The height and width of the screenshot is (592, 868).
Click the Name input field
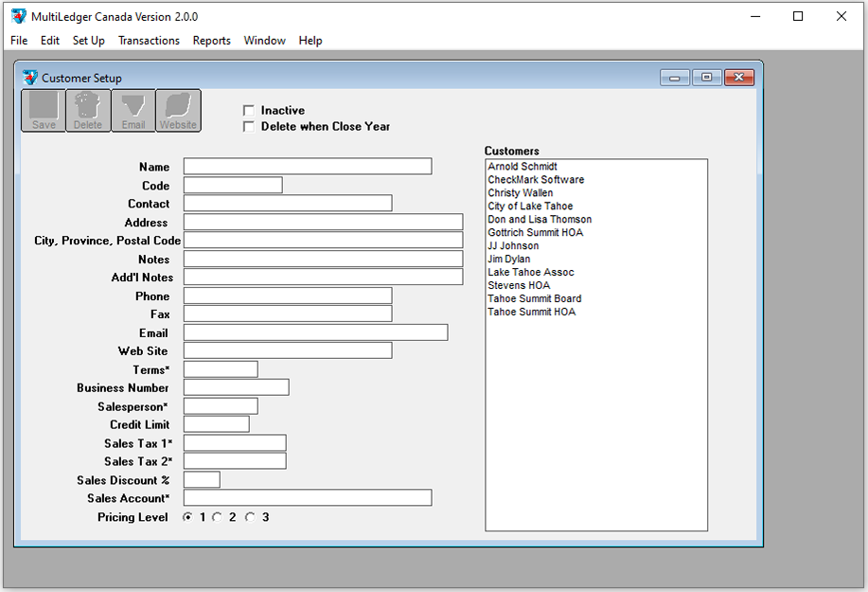point(308,167)
